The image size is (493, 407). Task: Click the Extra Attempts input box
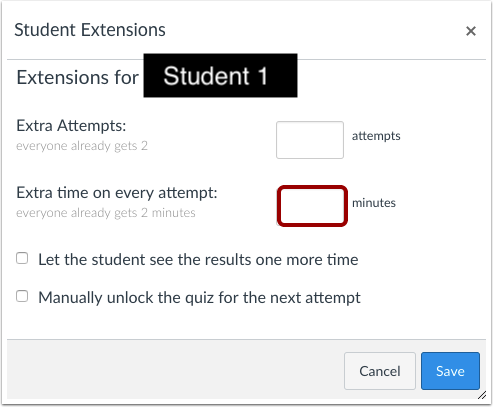310,140
